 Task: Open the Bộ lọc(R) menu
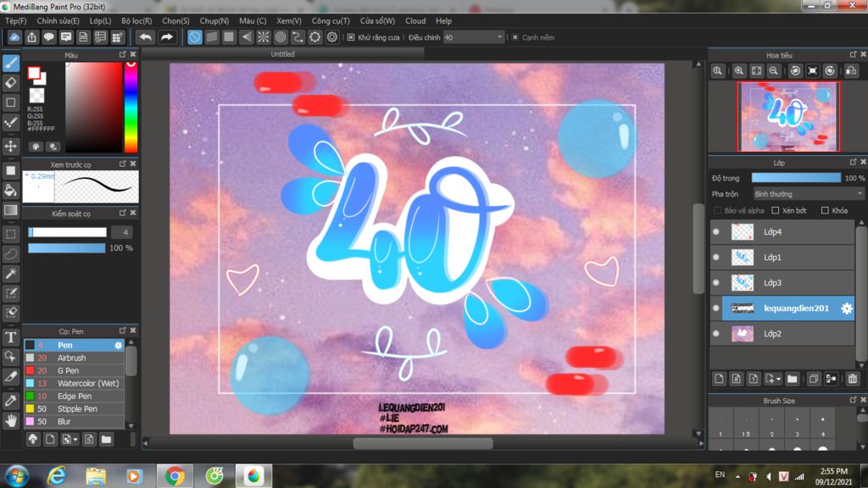pos(136,20)
